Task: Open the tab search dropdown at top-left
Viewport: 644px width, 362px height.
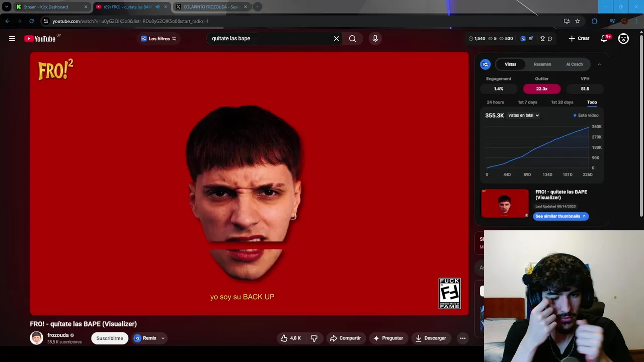Action: click(x=7, y=7)
